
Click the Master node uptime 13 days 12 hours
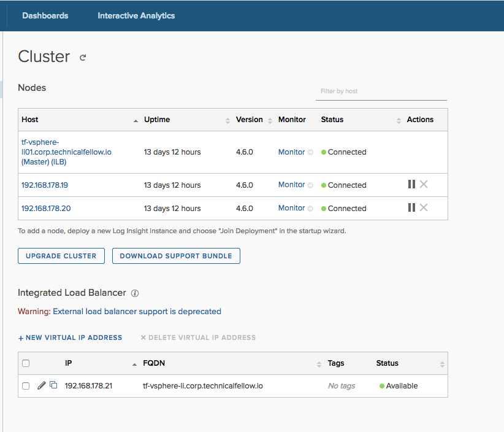pyautogui.click(x=172, y=152)
